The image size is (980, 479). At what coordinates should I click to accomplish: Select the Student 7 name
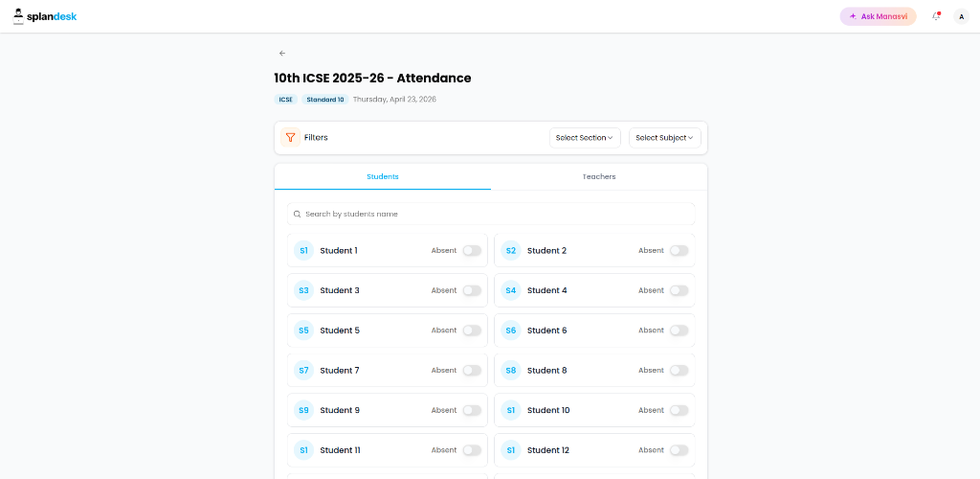pyautogui.click(x=340, y=371)
